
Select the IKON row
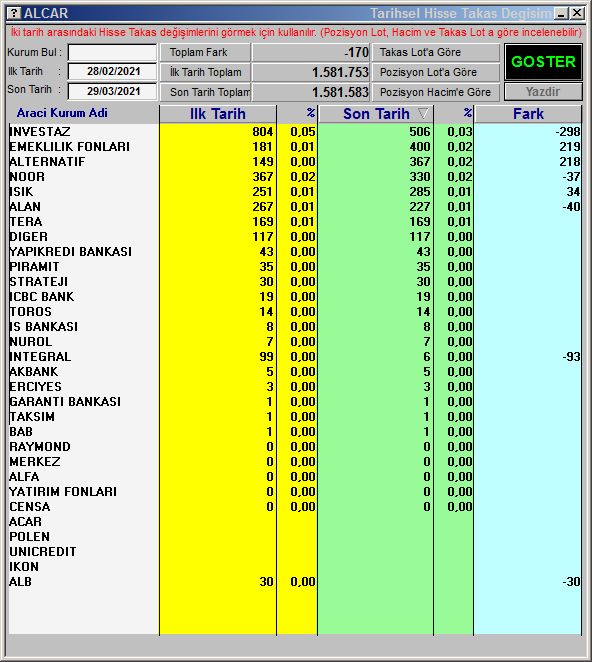pyautogui.click(x=295, y=567)
